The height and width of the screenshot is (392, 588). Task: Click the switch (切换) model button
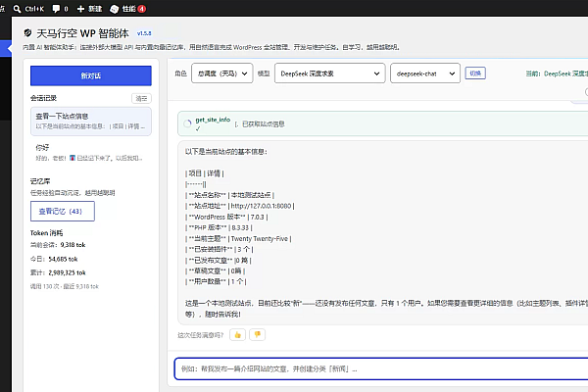pyautogui.click(x=475, y=73)
